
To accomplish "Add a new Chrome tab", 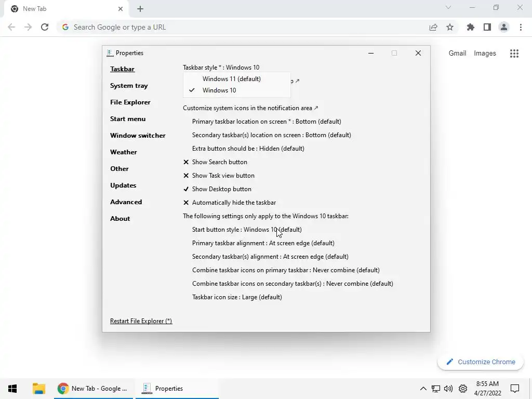I will (140, 9).
